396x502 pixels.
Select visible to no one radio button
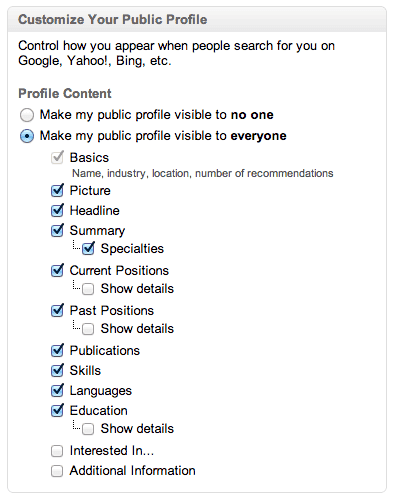27,115
